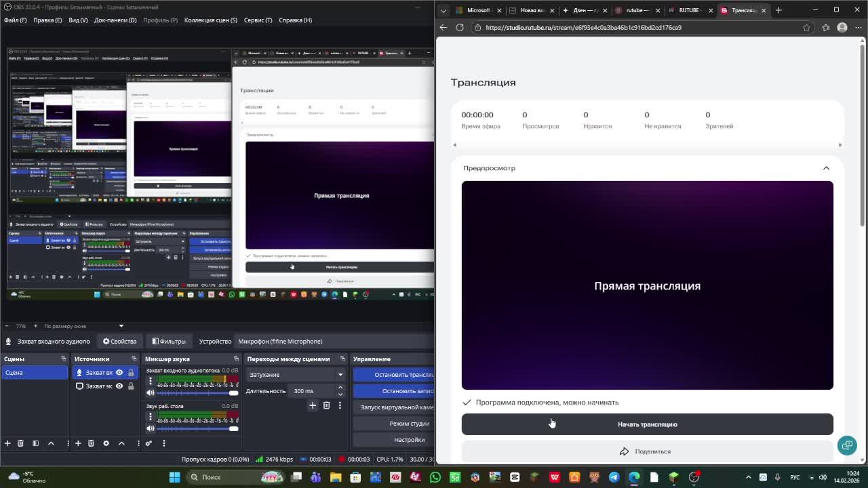Move the source up with the arrow icon
The width and height of the screenshot is (868, 488).
(x=121, y=443)
